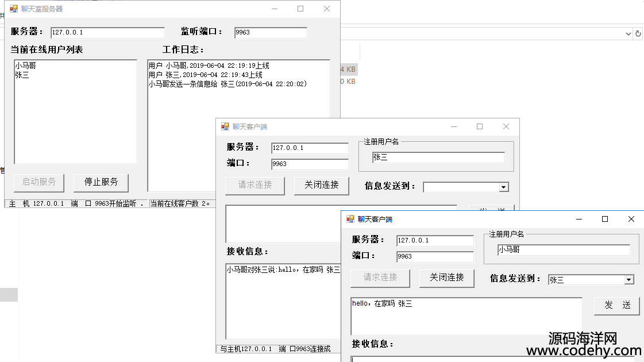644x362 pixels.
Task: Click the 小马哥 chat client window icon
Action: [350, 219]
